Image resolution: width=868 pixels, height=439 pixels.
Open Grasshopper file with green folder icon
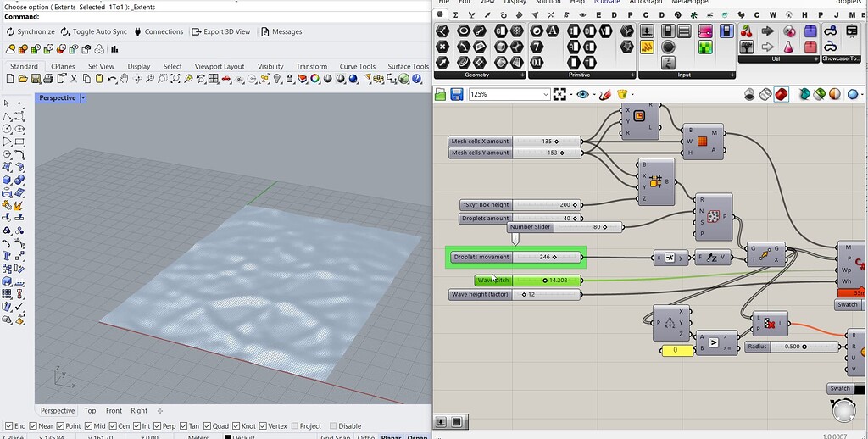click(x=440, y=94)
